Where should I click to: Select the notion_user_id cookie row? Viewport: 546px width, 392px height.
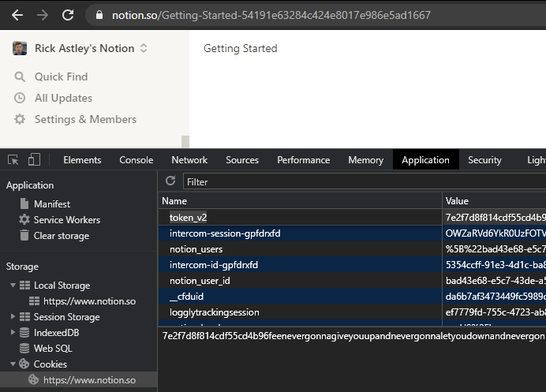[x=352, y=281]
